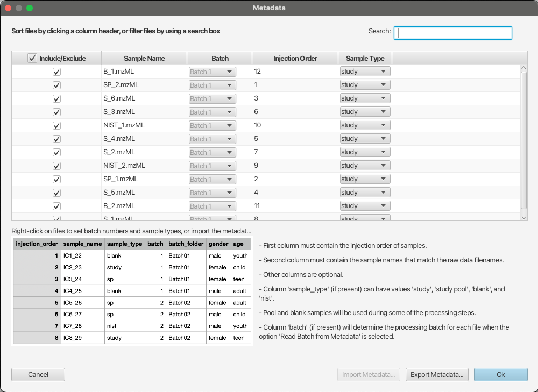
Task: Open the Batch dropdown for B_2.mzML
Action: click(x=213, y=206)
